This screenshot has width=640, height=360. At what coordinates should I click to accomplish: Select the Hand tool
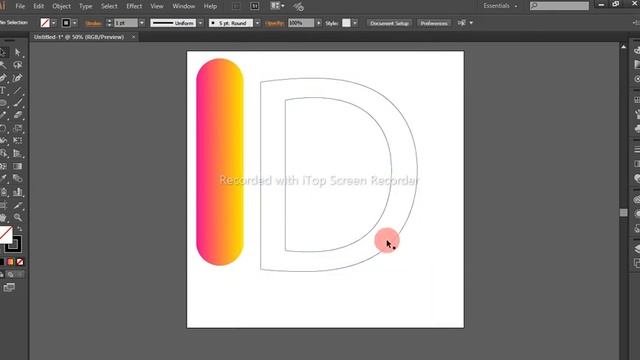coord(3,218)
